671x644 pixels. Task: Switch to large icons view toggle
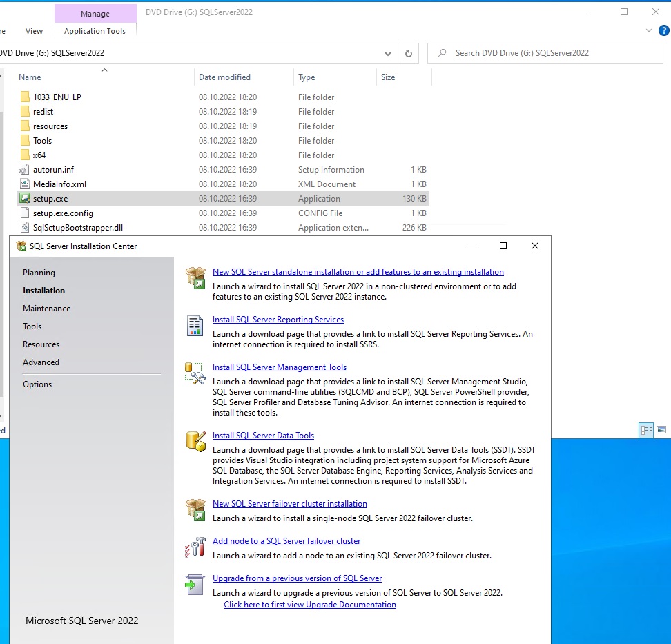[x=661, y=430]
